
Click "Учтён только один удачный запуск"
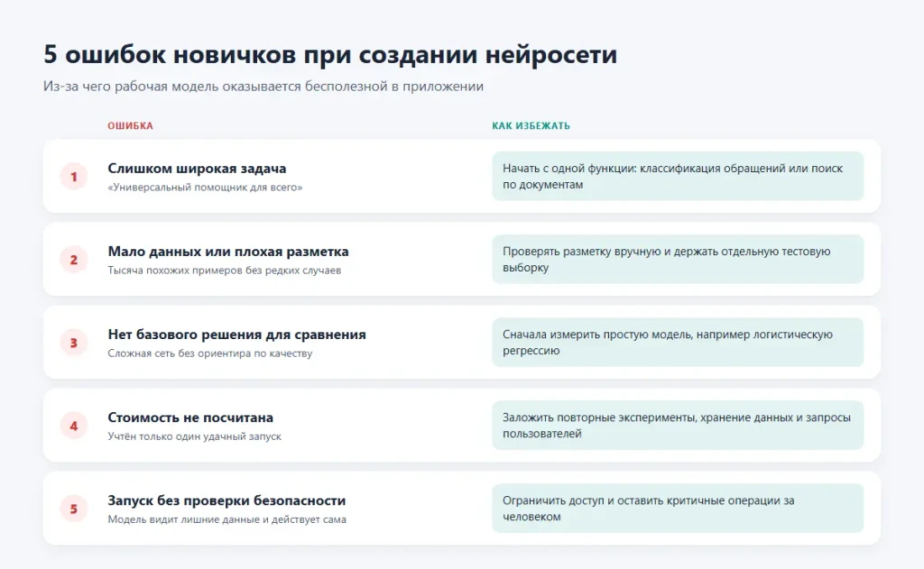pyautogui.click(x=195, y=436)
